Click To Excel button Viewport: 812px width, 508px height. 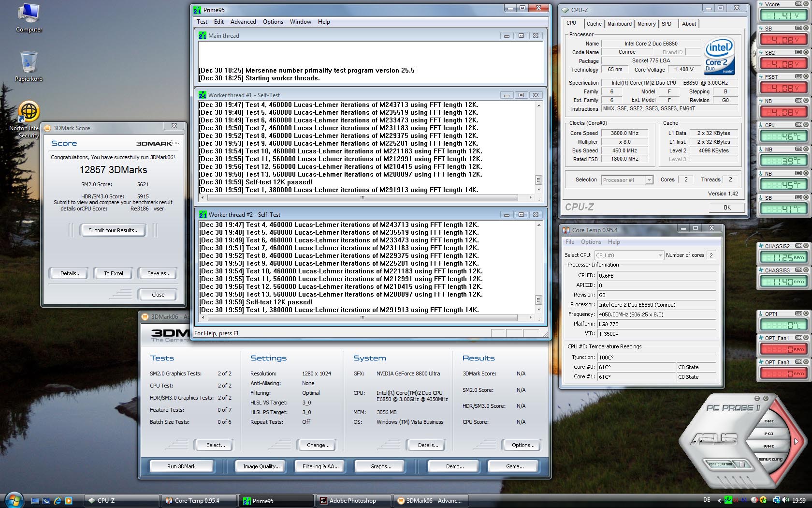pos(114,273)
